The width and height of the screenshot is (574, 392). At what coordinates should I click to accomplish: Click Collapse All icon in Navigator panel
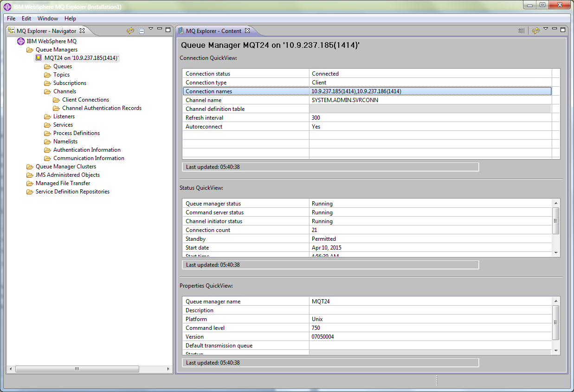(142, 31)
